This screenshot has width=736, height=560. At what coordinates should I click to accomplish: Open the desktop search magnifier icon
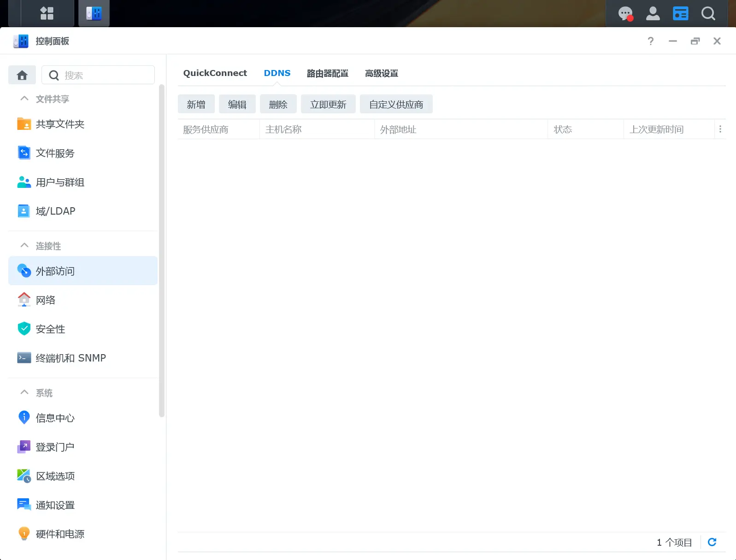[x=708, y=13]
